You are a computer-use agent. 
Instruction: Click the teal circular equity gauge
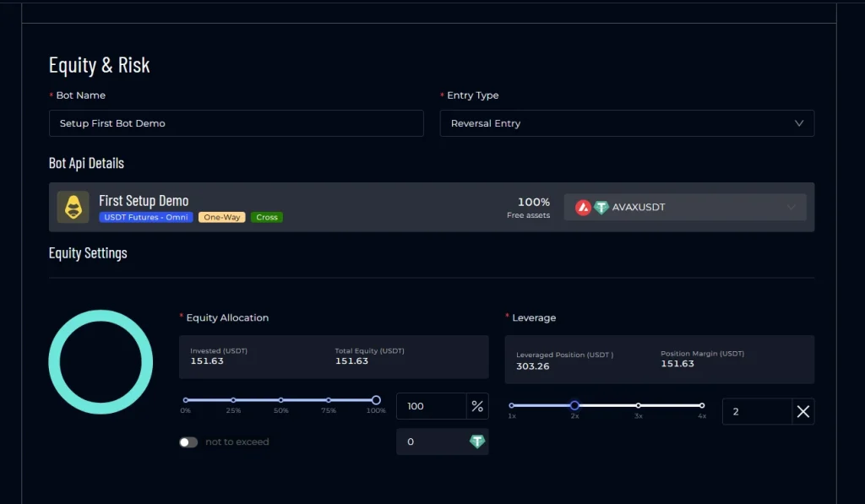pos(101,362)
